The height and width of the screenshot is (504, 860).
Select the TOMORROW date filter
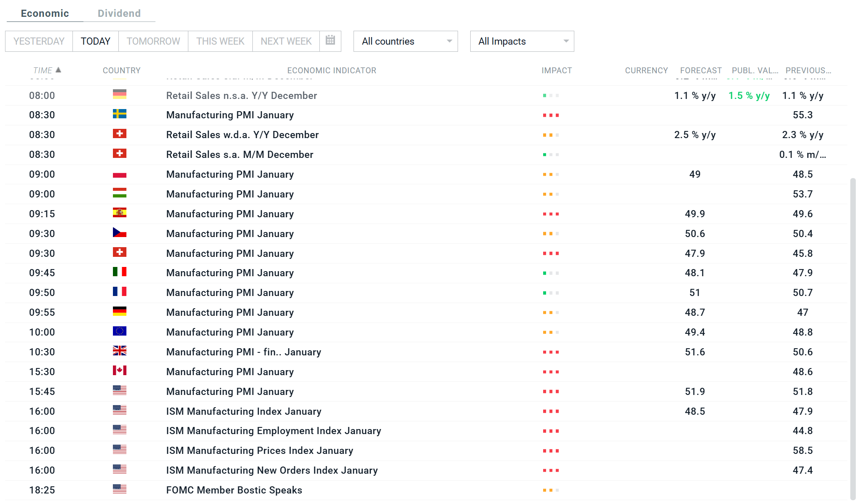153,41
